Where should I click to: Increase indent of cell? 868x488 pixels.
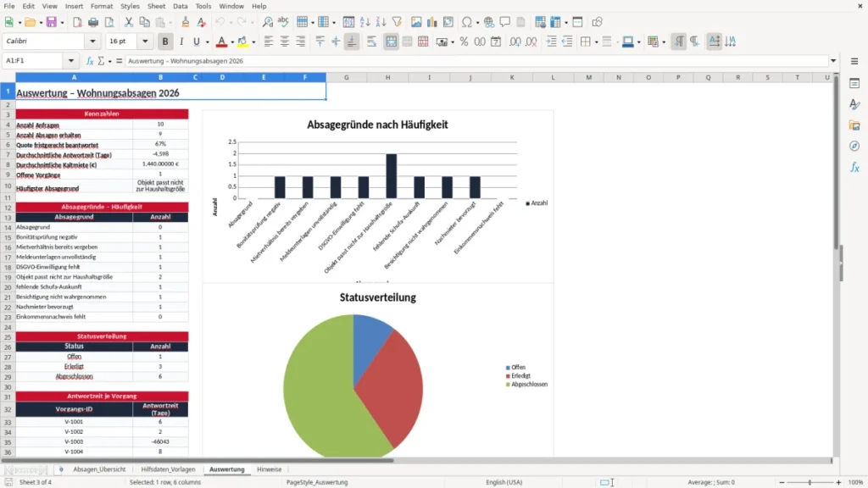551,42
